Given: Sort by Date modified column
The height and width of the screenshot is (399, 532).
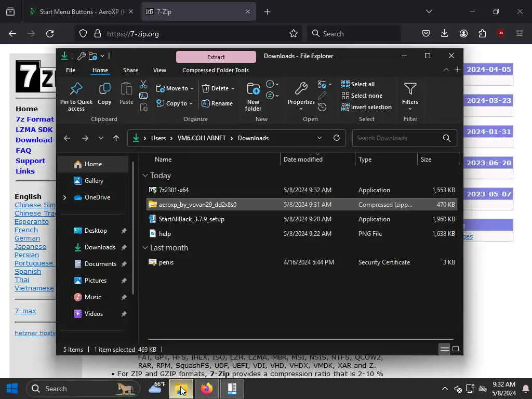Looking at the screenshot, I should pyautogui.click(x=317, y=159).
